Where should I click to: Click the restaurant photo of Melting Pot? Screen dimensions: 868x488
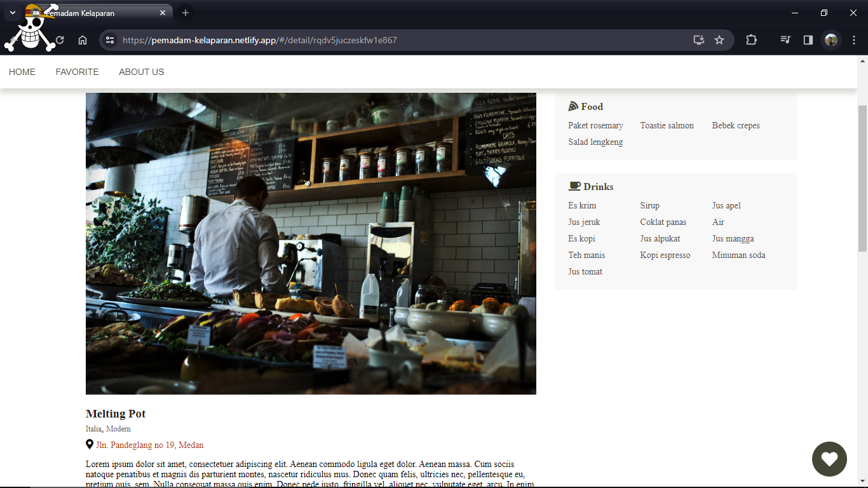(x=311, y=243)
